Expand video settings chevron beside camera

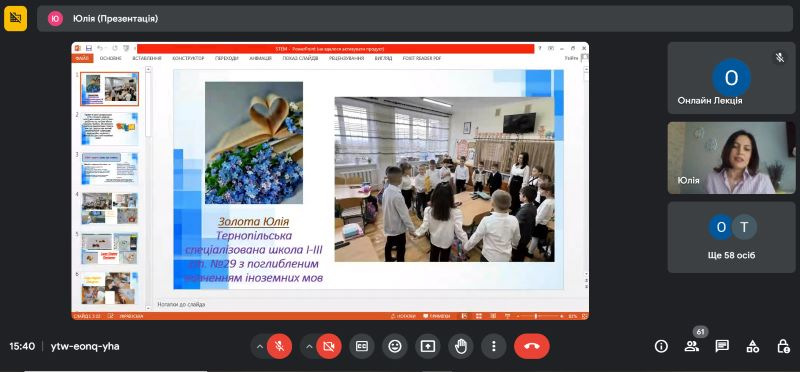(309, 346)
